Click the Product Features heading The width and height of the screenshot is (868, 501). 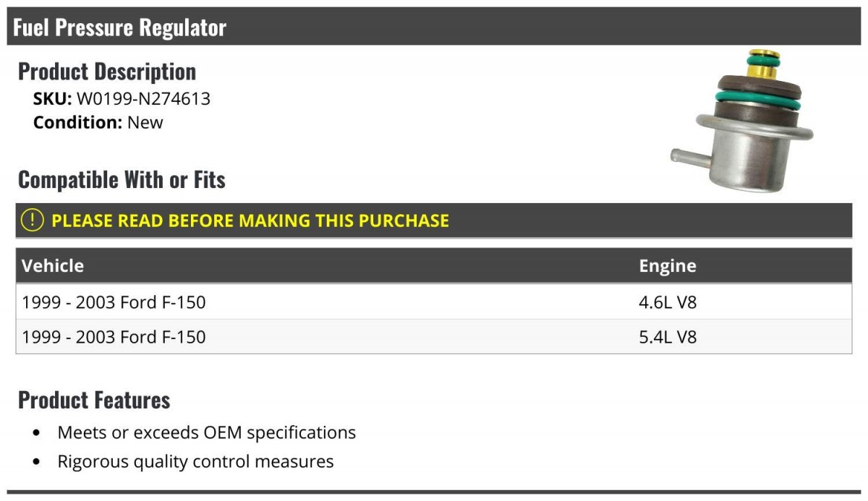point(94,400)
